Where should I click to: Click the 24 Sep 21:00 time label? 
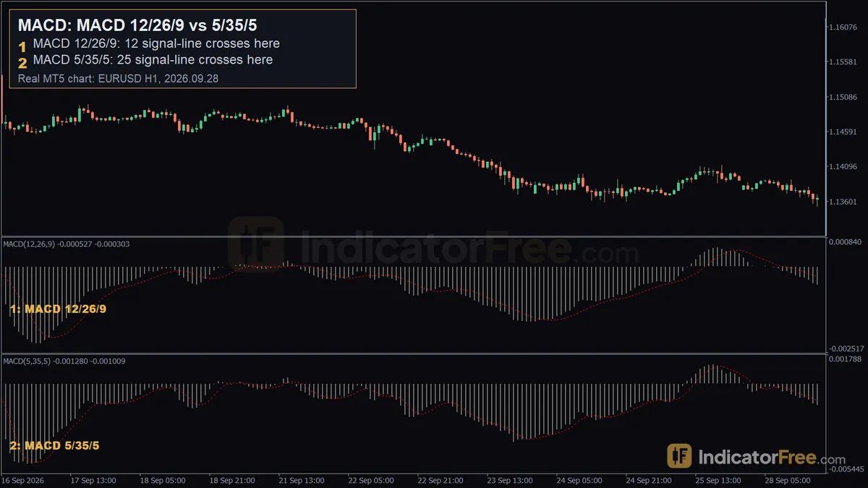[649, 481]
